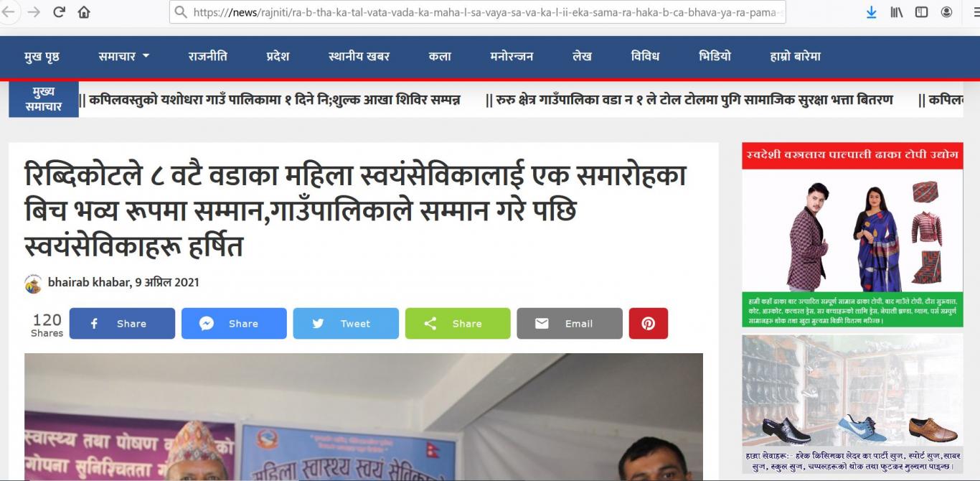This screenshot has width=980, height=481.
Task: Tweet this article on Twitter
Action: 346,324
